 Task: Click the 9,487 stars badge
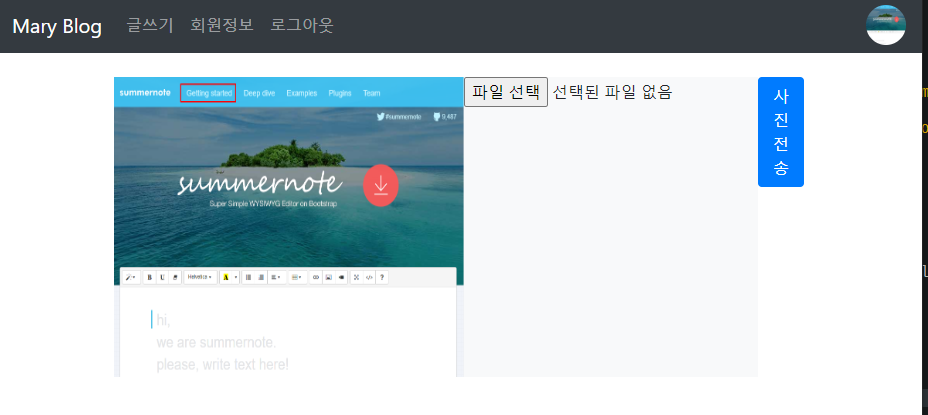445,117
